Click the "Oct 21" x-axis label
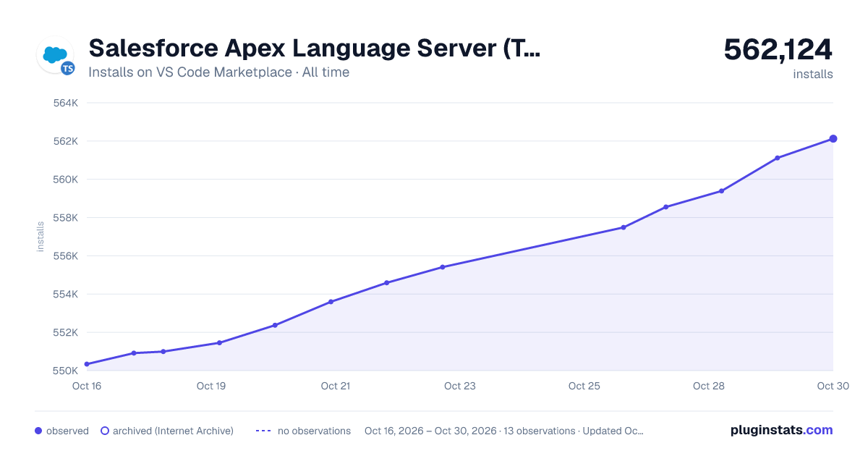This screenshot has height=456, width=868. (336, 386)
